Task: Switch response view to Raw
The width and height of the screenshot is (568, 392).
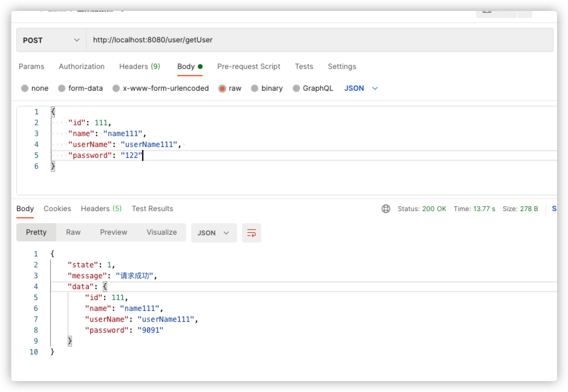Action: coord(73,232)
